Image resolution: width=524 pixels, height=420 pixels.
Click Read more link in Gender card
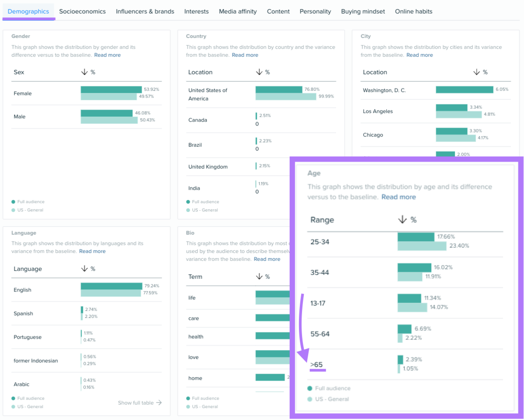tap(107, 55)
